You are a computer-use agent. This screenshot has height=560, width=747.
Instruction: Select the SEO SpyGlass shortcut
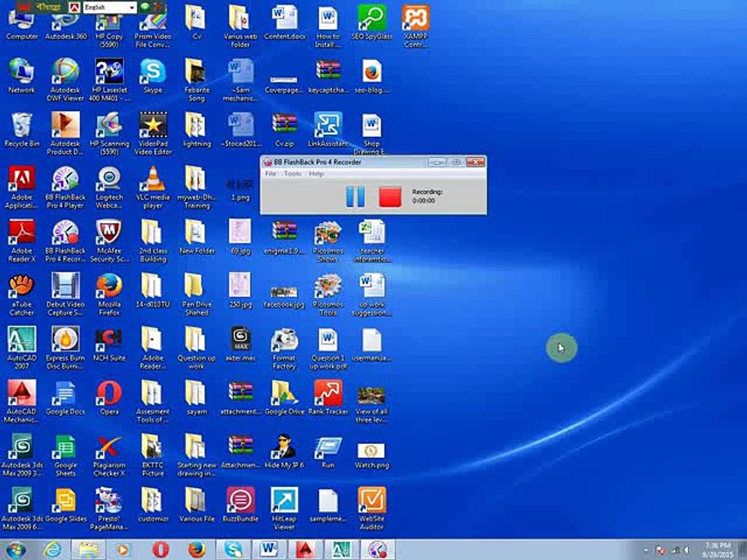(x=372, y=23)
